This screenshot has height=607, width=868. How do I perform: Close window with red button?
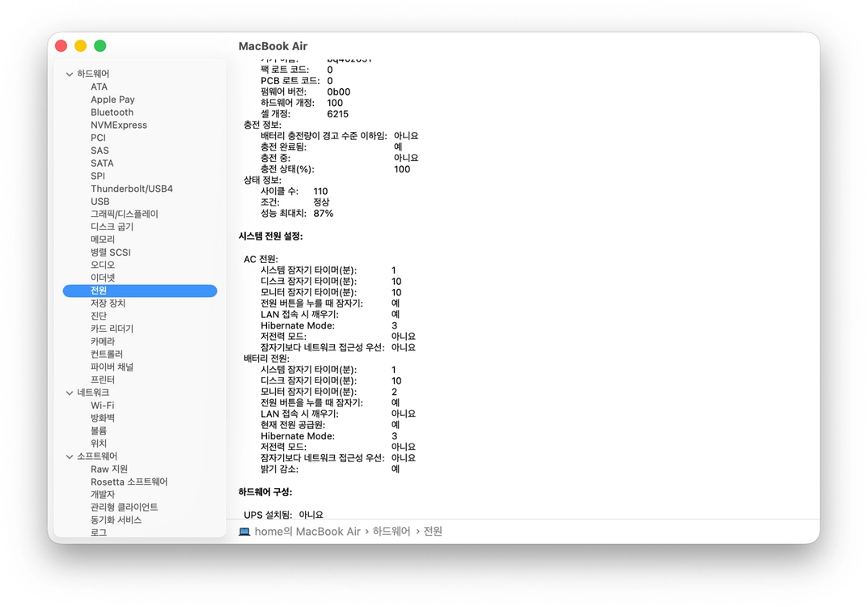(x=61, y=46)
